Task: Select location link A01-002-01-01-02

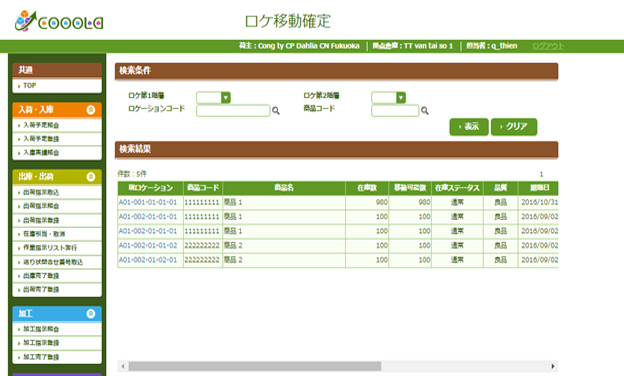Action: click(x=148, y=245)
